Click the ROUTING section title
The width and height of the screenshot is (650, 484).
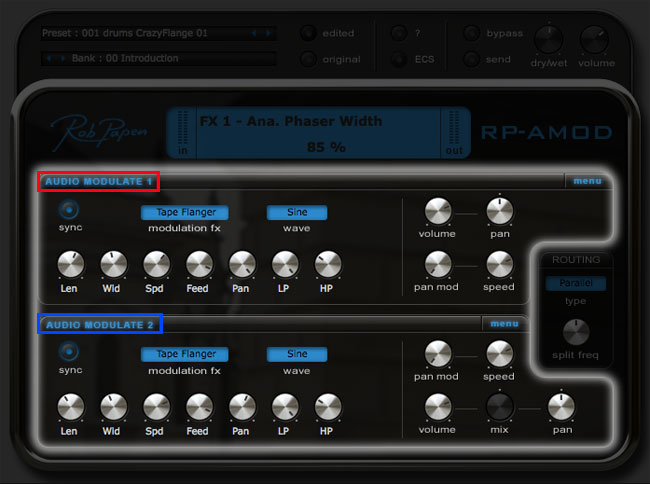click(576, 260)
